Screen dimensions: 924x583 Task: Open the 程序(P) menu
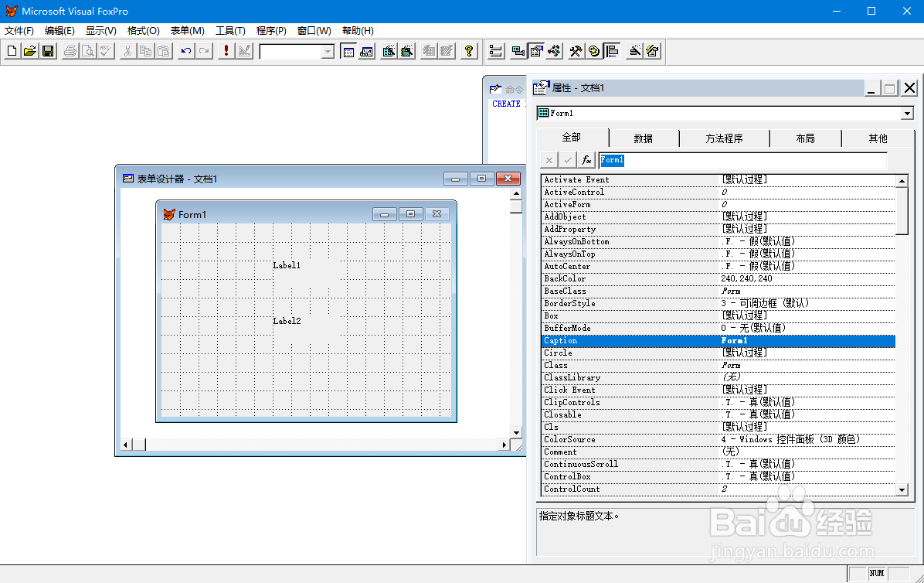[x=271, y=31]
